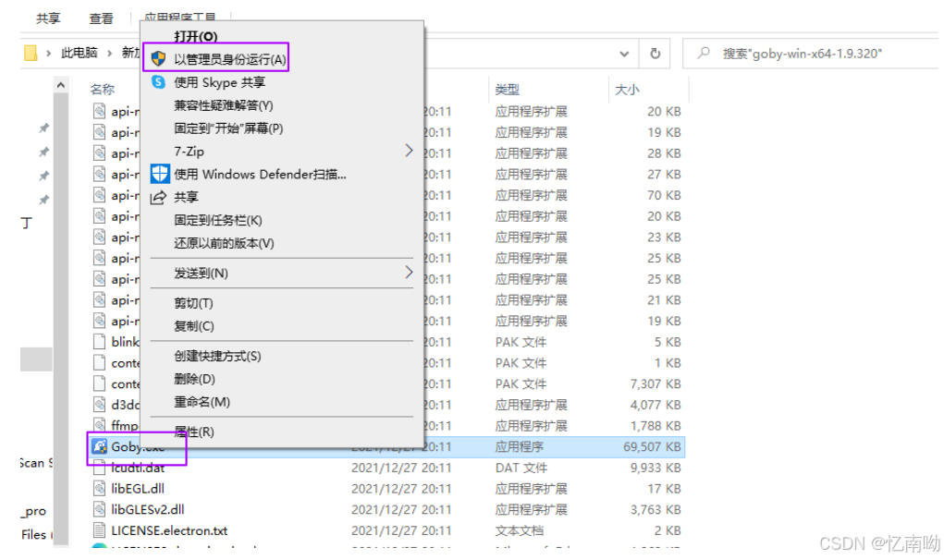Select the icudtl.dat file name

[138, 468]
